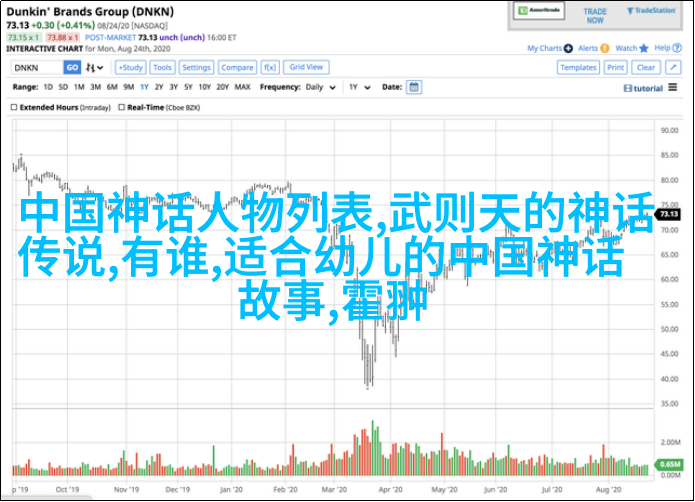The image size is (695, 502).
Task: Open the 1Y period dropdown
Action: [x=359, y=87]
